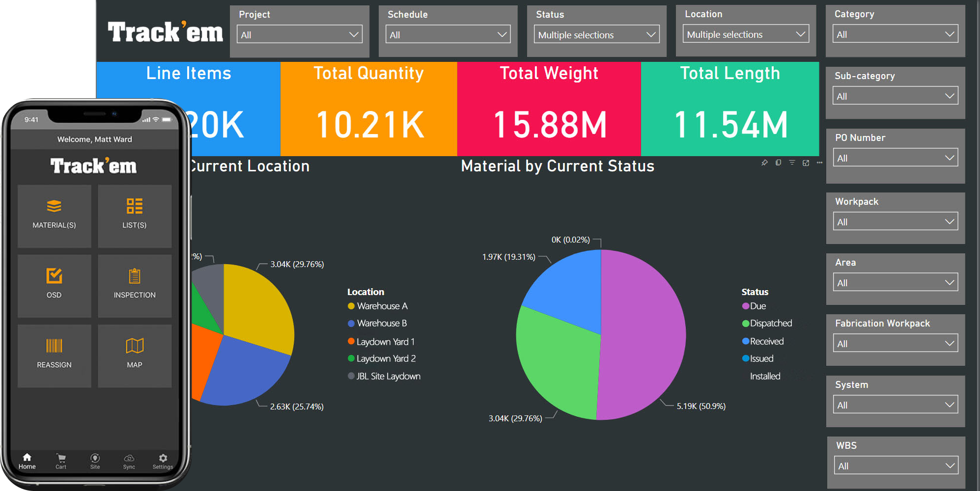Viewport: 980px width, 491px height.
Task: Click the Total Length 11.54M card
Action: pos(730,109)
